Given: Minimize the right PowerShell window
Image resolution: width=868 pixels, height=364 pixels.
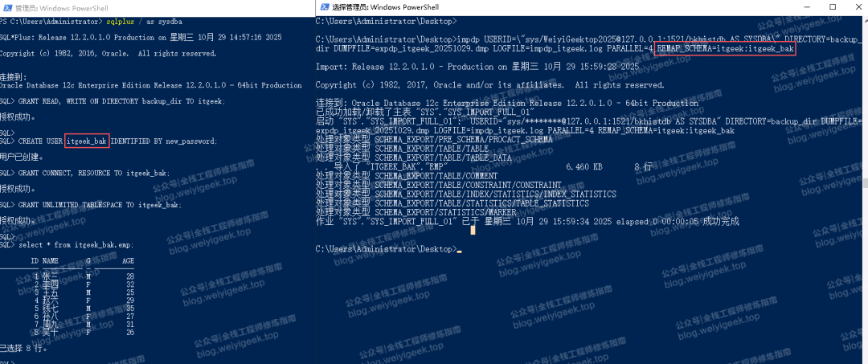Looking at the screenshot, I should point(808,6).
